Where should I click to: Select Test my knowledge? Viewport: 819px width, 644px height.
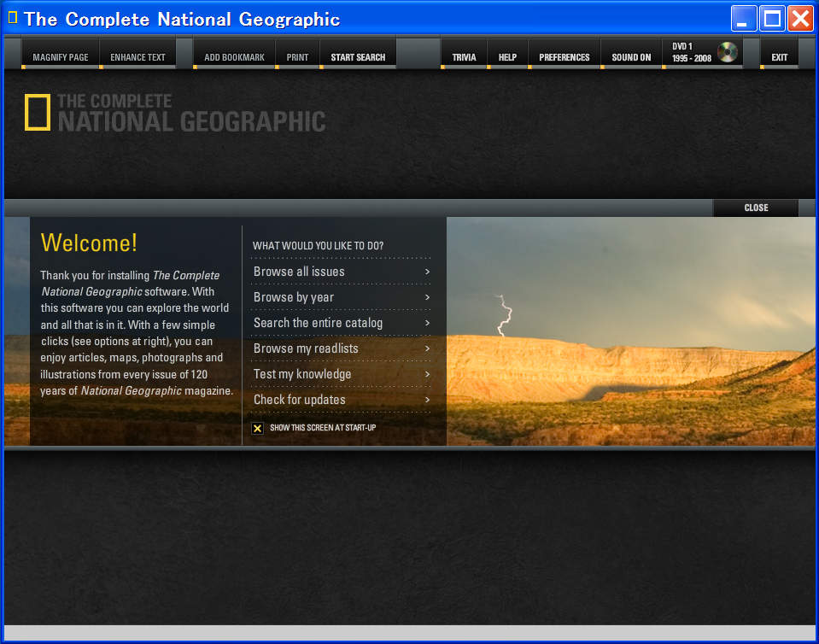[x=342, y=374]
